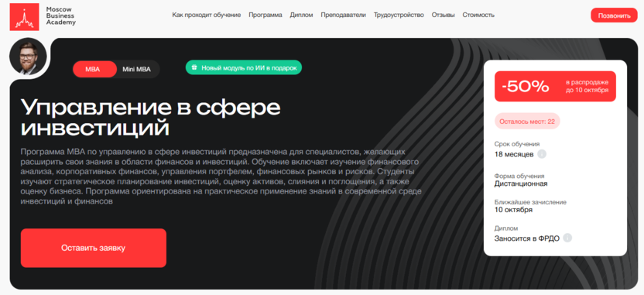Jump to the Отзывы section
The width and height of the screenshot is (644, 295).
click(444, 15)
